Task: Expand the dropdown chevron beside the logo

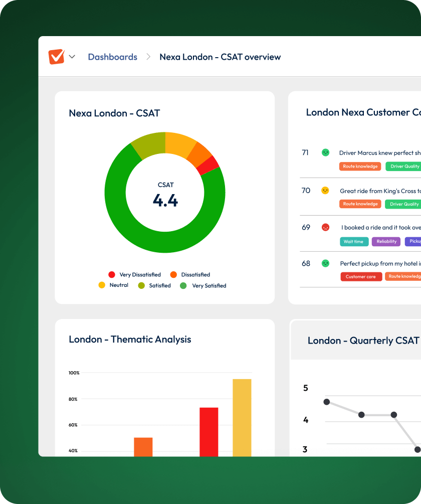Action: coord(72,57)
